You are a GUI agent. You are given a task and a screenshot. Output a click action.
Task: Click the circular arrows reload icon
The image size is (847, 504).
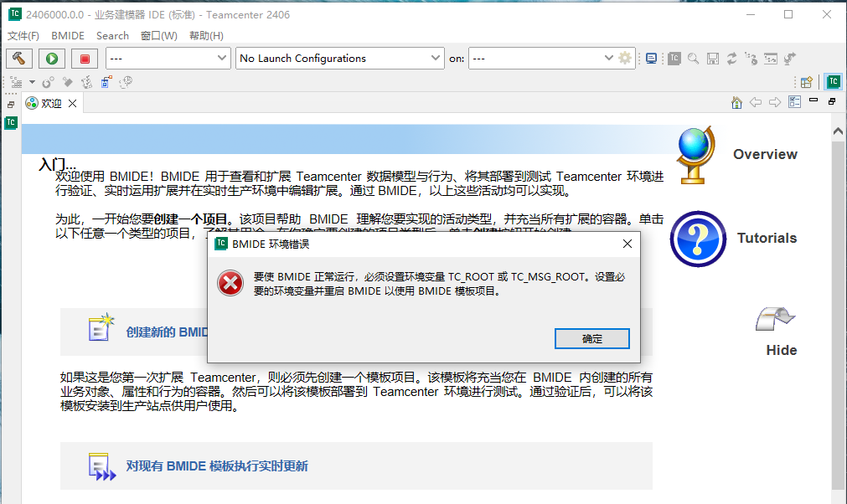[732, 59]
